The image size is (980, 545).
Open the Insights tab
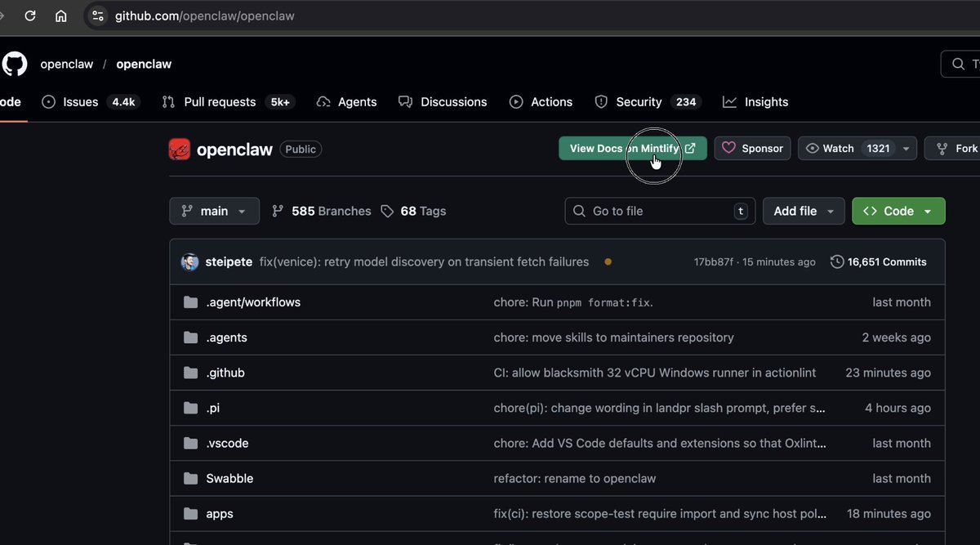pyautogui.click(x=755, y=102)
